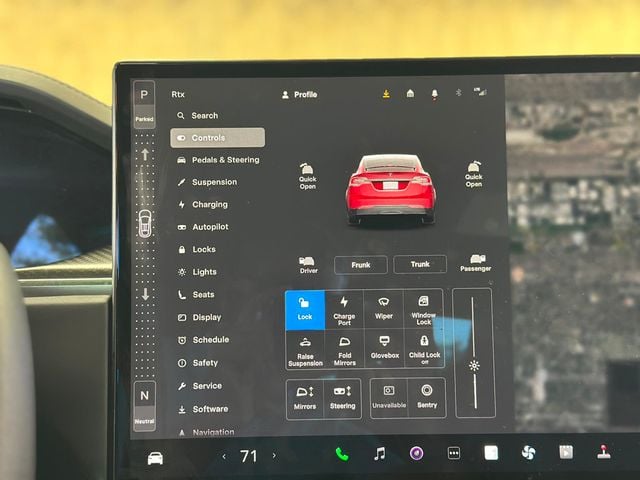Tap the red car rear-view image
Image resolution: width=640 pixels, height=480 pixels.
point(391,189)
